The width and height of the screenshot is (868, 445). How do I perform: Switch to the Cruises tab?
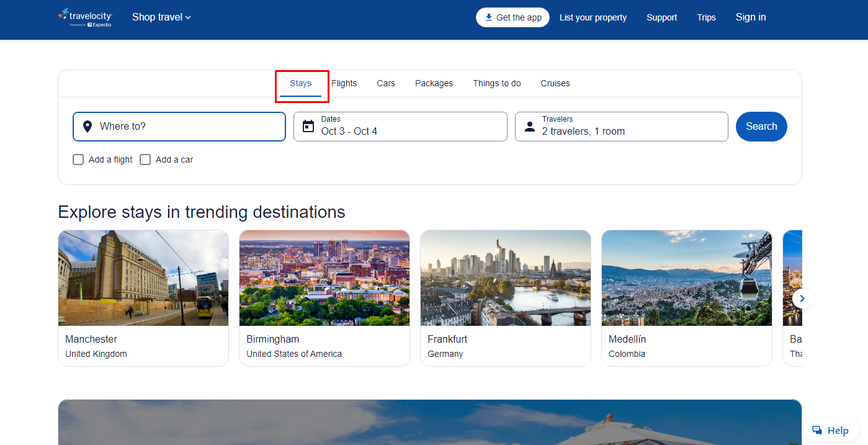[x=555, y=83]
